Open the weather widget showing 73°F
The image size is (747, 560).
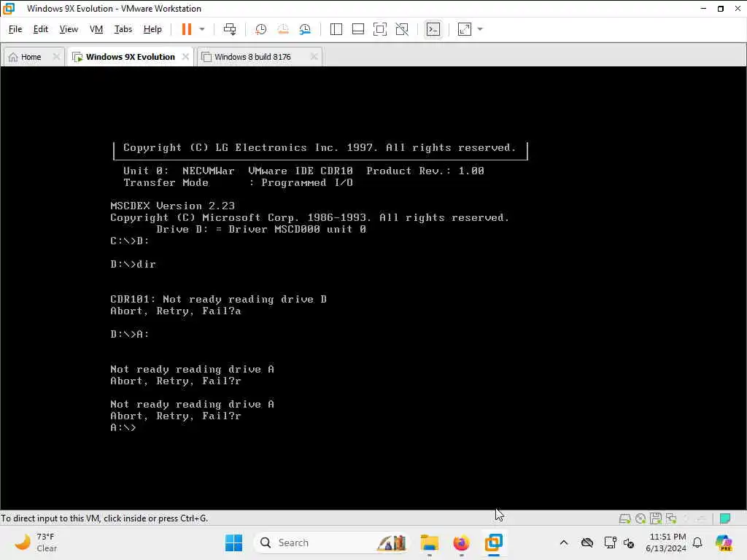(x=36, y=542)
